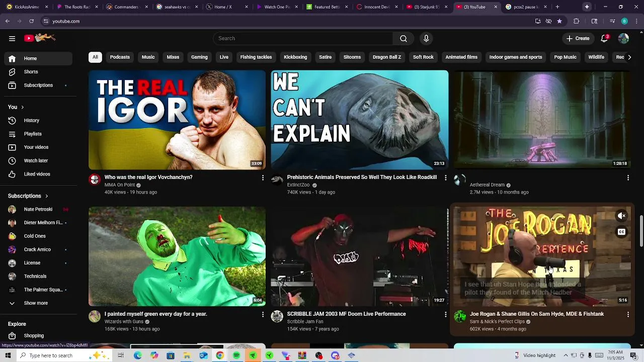
Task: Open options for painted myself green video
Action: point(263,314)
